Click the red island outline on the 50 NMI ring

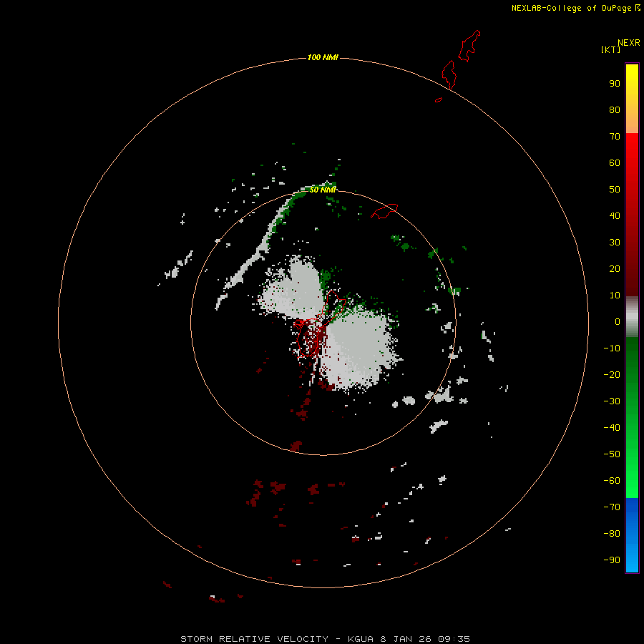coord(384,211)
